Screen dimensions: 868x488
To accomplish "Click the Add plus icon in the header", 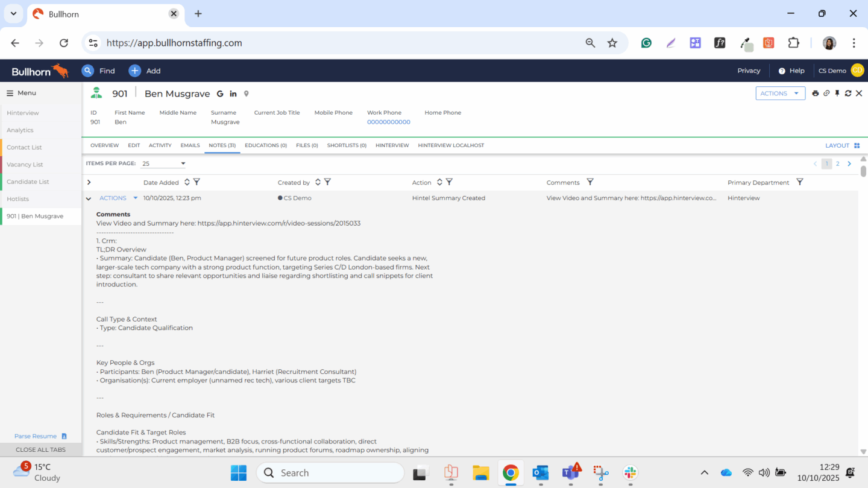I will (x=134, y=71).
